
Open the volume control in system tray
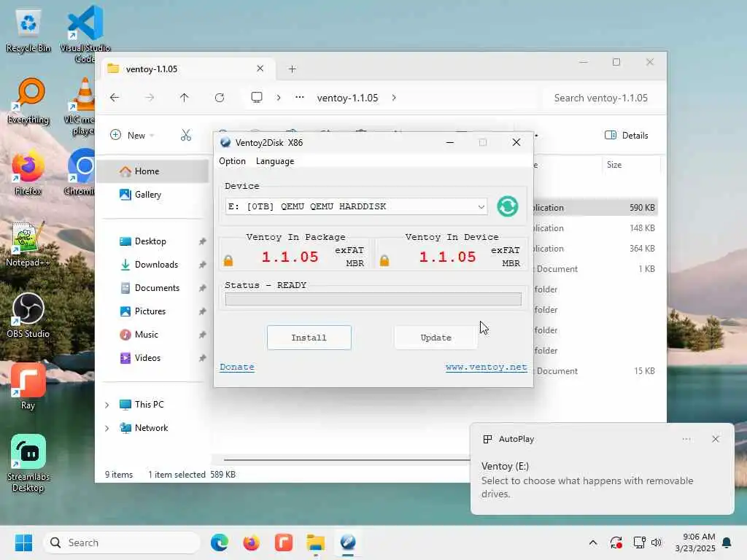(x=657, y=542)
